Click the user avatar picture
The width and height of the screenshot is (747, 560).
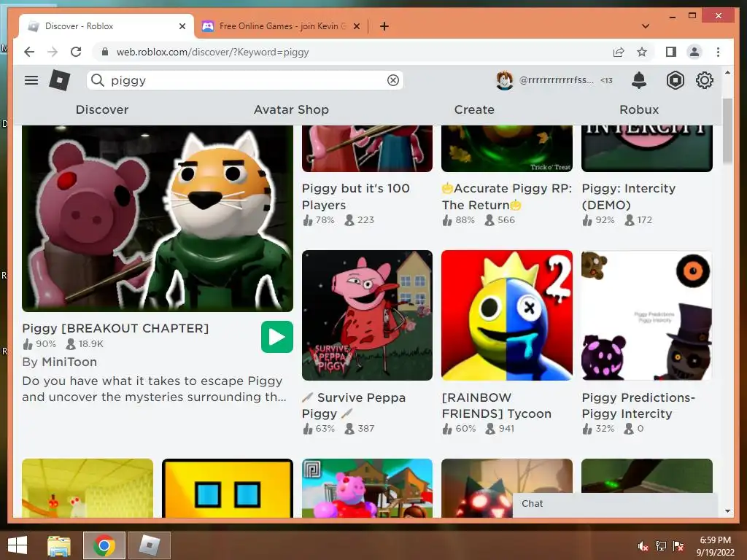(505, 80)
